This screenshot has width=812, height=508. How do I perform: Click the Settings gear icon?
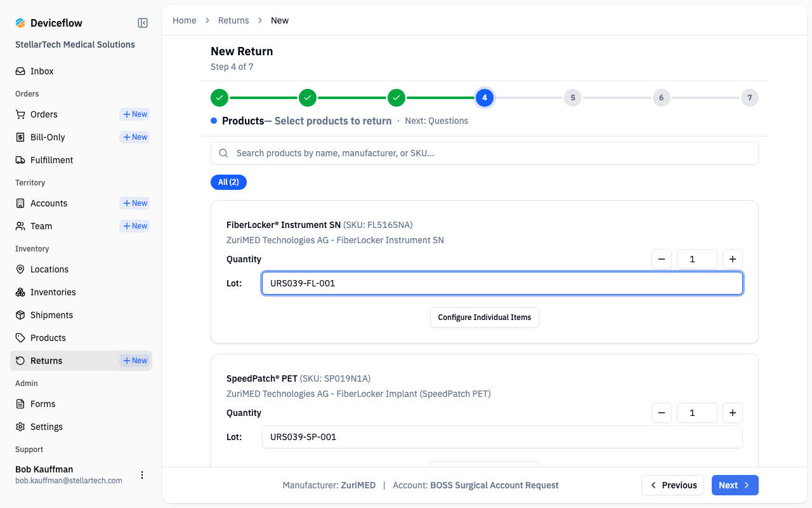(x=20, y=427)
